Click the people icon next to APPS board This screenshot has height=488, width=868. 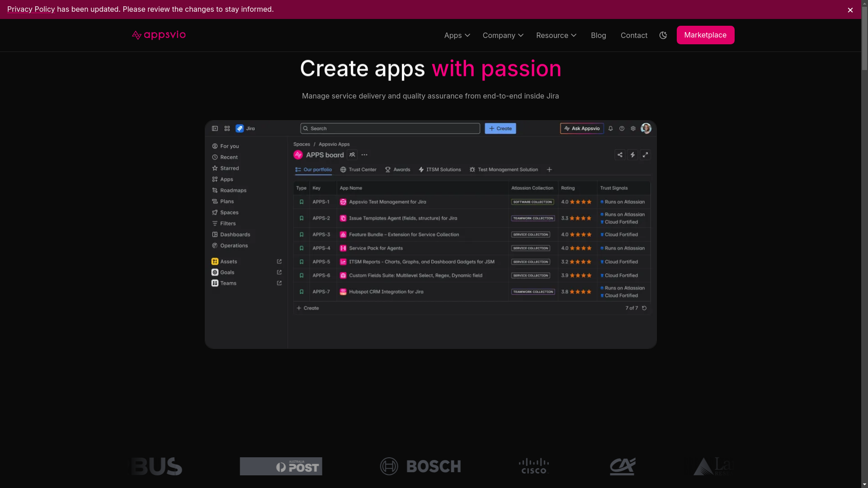tap(352, 155)
